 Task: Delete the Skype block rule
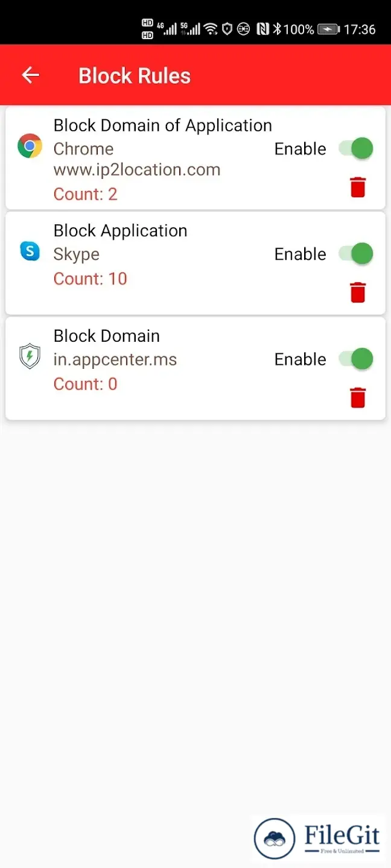click(x=358, y=292)
